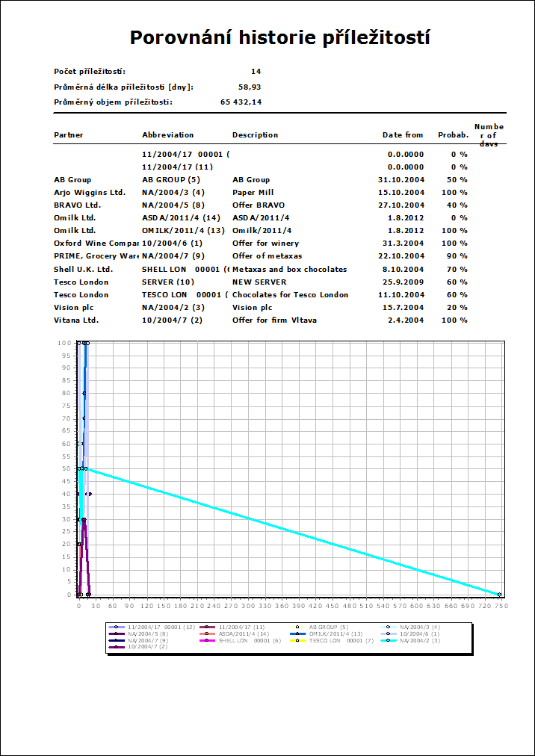The height and width of the screenshot is (756, 535).
Task: Click the Průměrná délka příležitosti [dny] label
Action: (123, 87)
